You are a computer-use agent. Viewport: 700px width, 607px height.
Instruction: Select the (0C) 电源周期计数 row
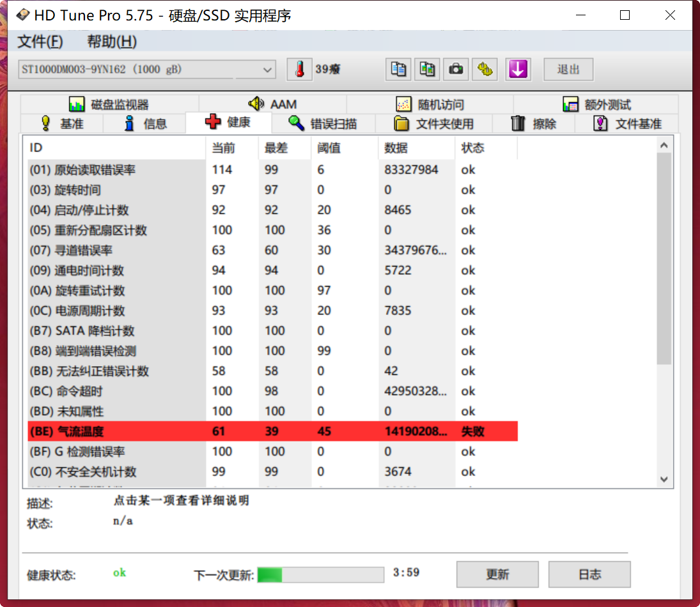coord(273,310)
